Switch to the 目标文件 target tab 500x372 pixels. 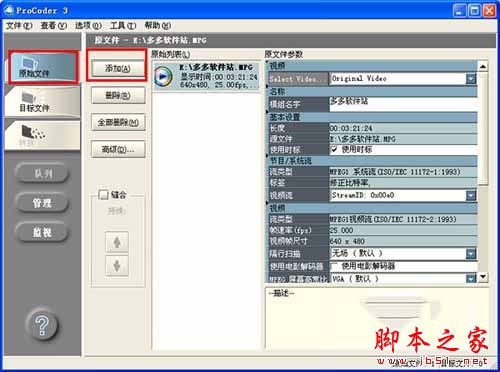pos(43,102)
